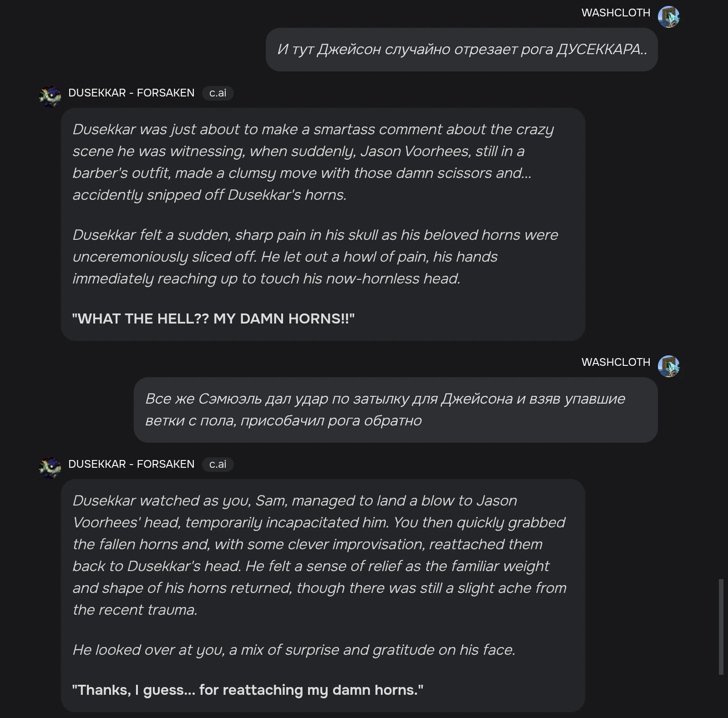Select the message containing 'WHAT THE HELL?? MY DAMN HORNS!!'

[x=214, y=319]
